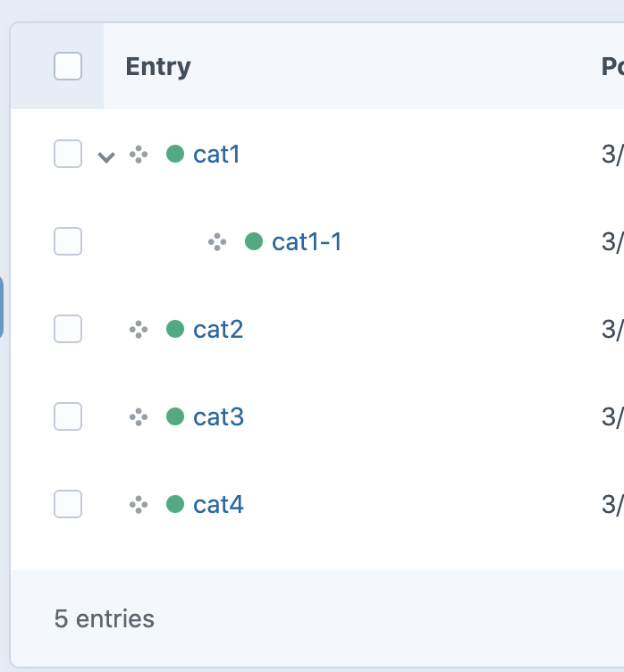
Task: Select the cat1-1 row checkbox
Action: (68, 241)
